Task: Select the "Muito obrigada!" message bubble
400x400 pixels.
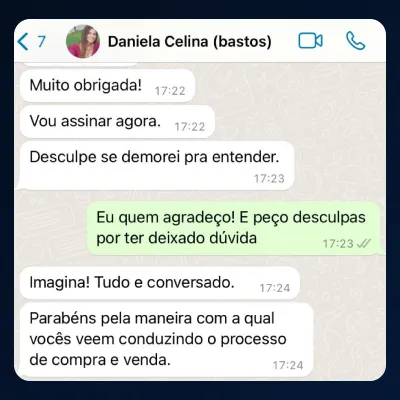Action: point(107,86)
